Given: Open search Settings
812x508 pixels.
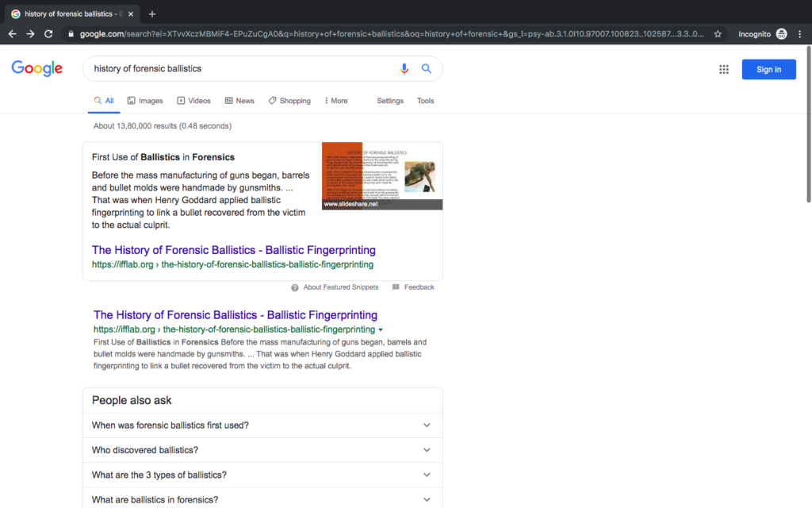Looking at the screenshot, I should 390,101.
